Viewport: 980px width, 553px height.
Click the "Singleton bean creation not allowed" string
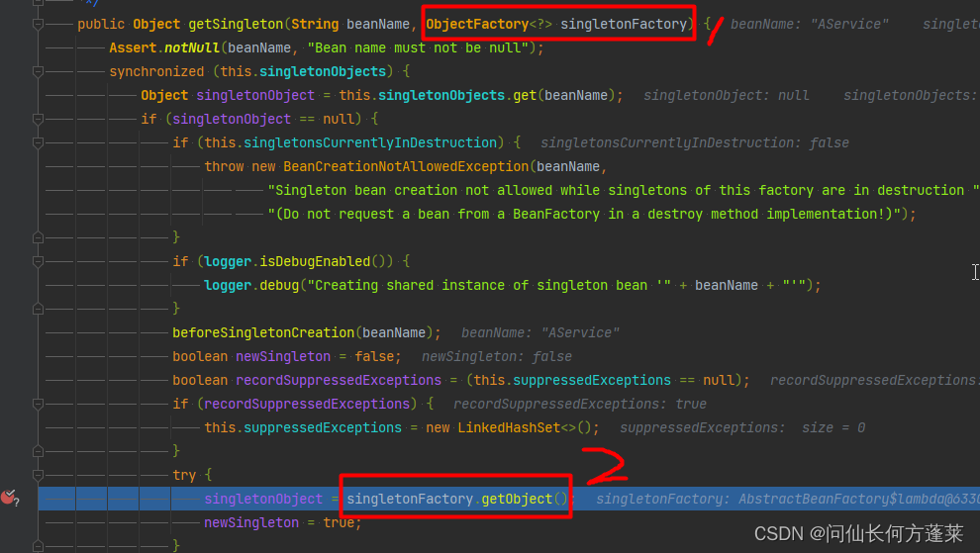tap(624, 191)
